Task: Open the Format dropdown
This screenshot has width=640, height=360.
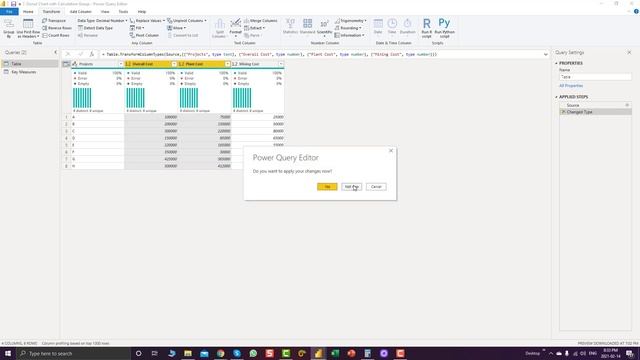Action: point(236,28)
